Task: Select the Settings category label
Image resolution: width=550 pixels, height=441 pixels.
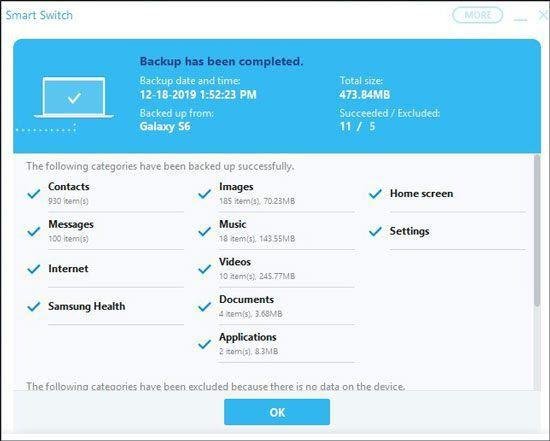Action: [409, 231]
